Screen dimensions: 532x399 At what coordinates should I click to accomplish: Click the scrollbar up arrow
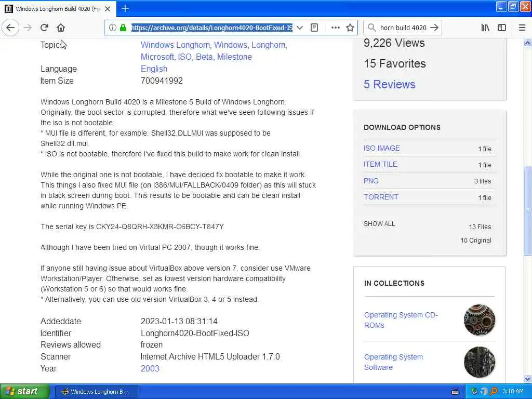pyautogui.click(x=527, y=43)
